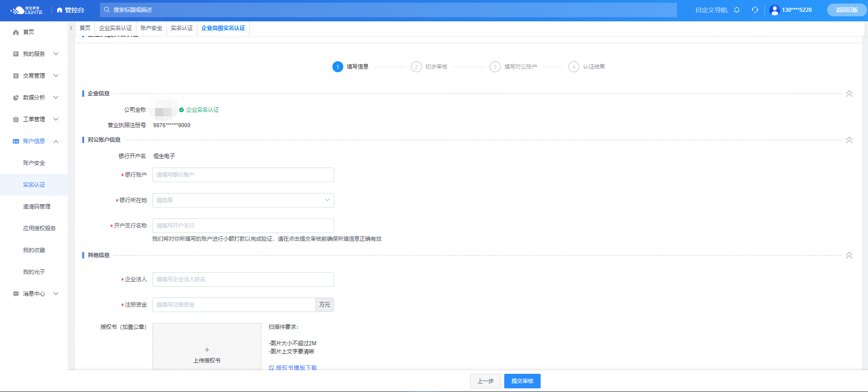The width and height of the screenshot is (868, 392).
Task: Open the 自定义导航 link
Action: (711, 10)
